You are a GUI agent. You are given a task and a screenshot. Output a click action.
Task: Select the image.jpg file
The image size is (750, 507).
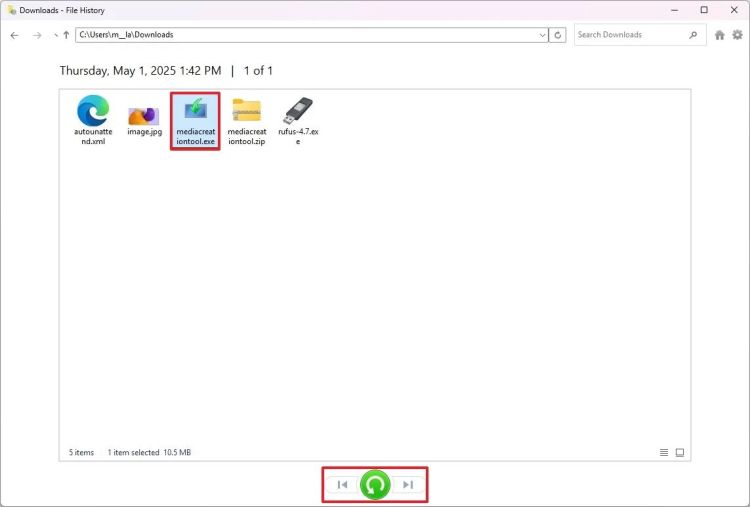[x=144, y=121]
